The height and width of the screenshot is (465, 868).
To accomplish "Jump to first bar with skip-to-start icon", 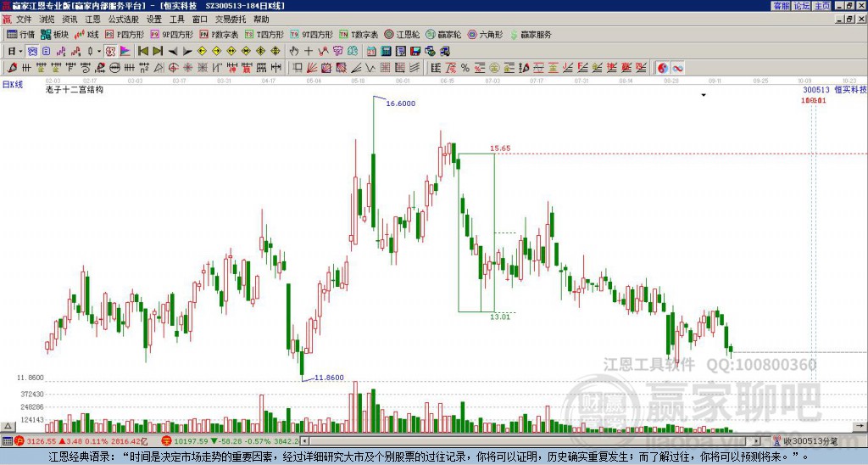I will 142,51.
